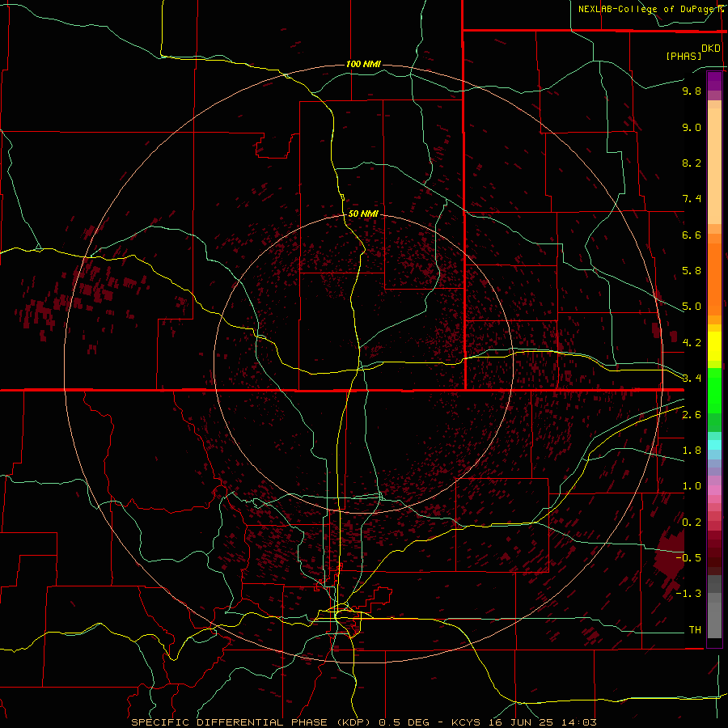
Task: Pick the bright green band of the color scale
Action: tap(714, 390)
